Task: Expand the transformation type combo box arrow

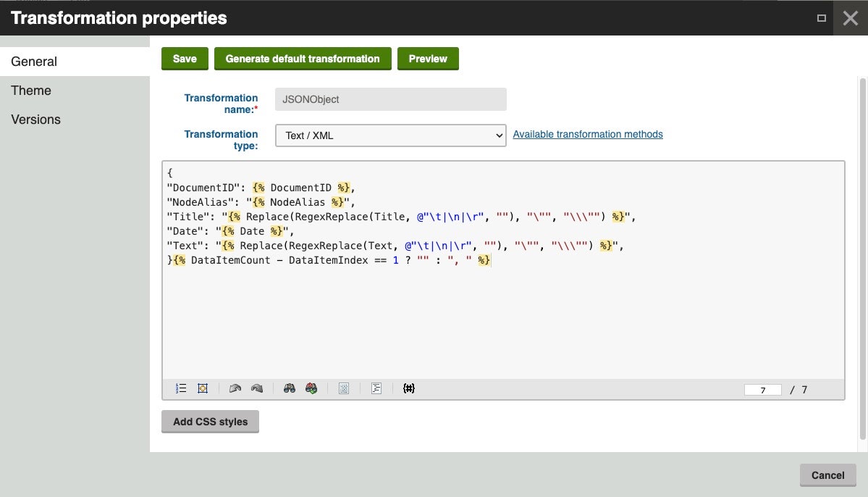Action: click(x=498, y=135)
